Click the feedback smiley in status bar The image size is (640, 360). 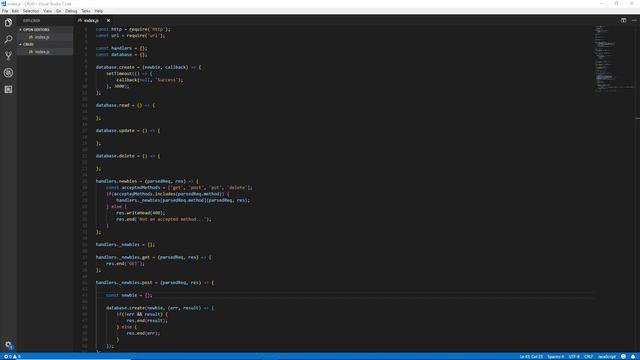(623, 357)
